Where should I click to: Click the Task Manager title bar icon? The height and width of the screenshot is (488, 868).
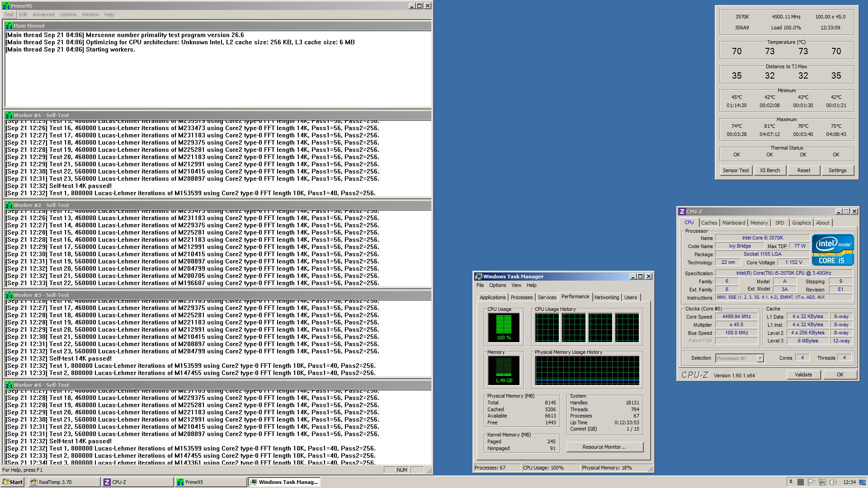coord(478,277)
